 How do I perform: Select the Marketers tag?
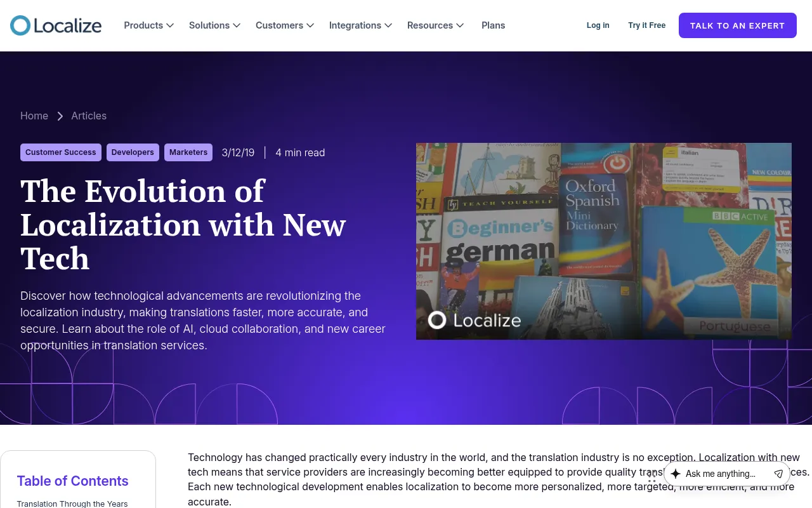[188, 152]
